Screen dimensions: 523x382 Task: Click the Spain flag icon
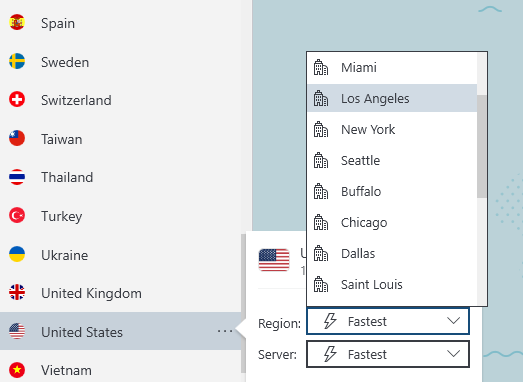17,22
